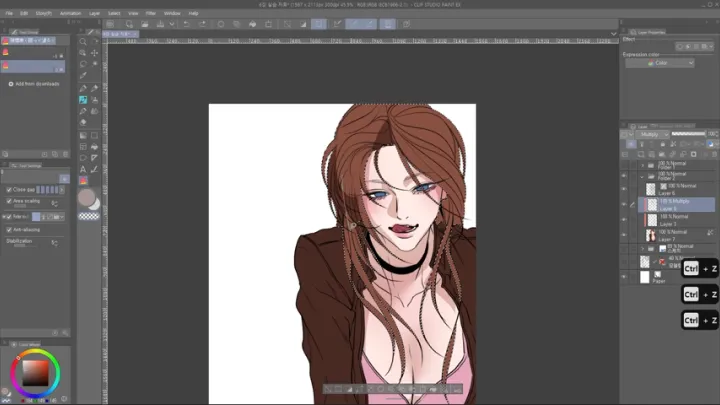Click the main drawing color swatch
The image size is (720, 405).
tap(86, 197)
